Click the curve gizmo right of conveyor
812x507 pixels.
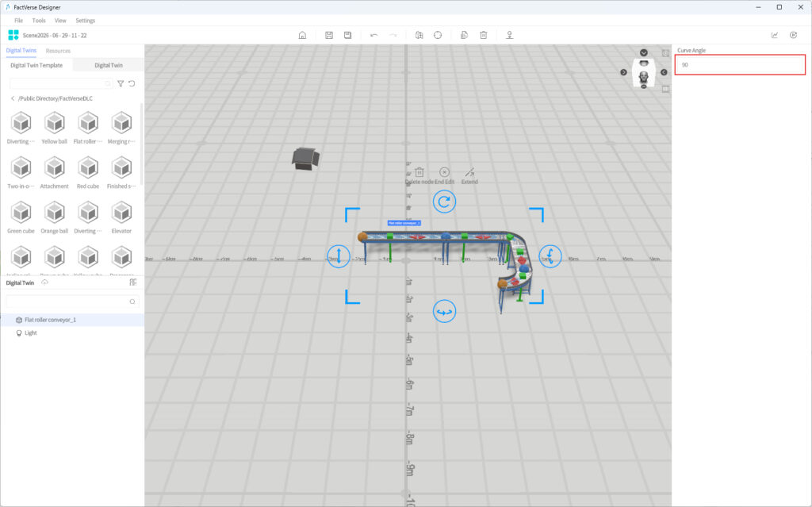click(x=550, y=256)
